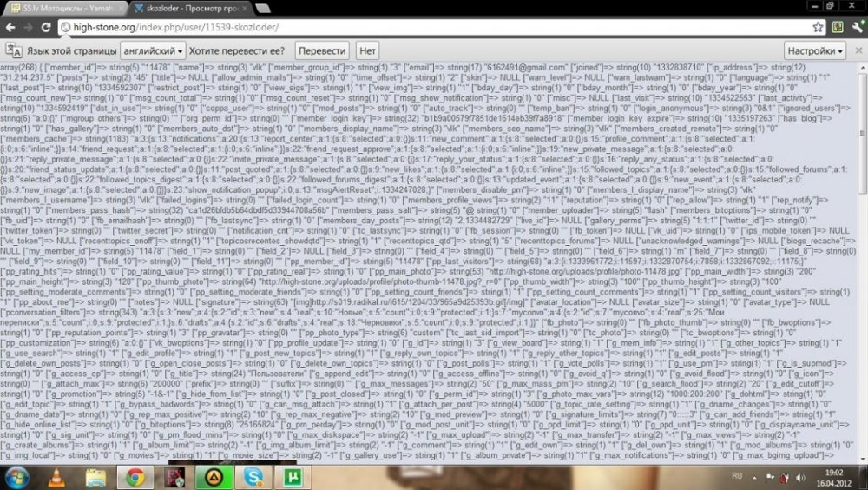Bookmark this page with the star
The height and width of the screenshot is (490, 868).
click(818, 27)
